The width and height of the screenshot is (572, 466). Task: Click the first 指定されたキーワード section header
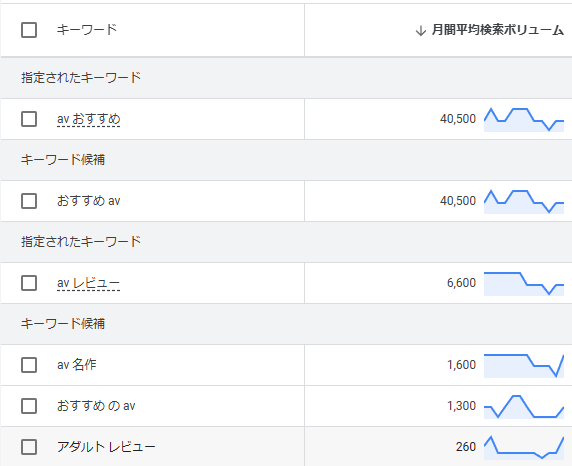tap(81, 78)
